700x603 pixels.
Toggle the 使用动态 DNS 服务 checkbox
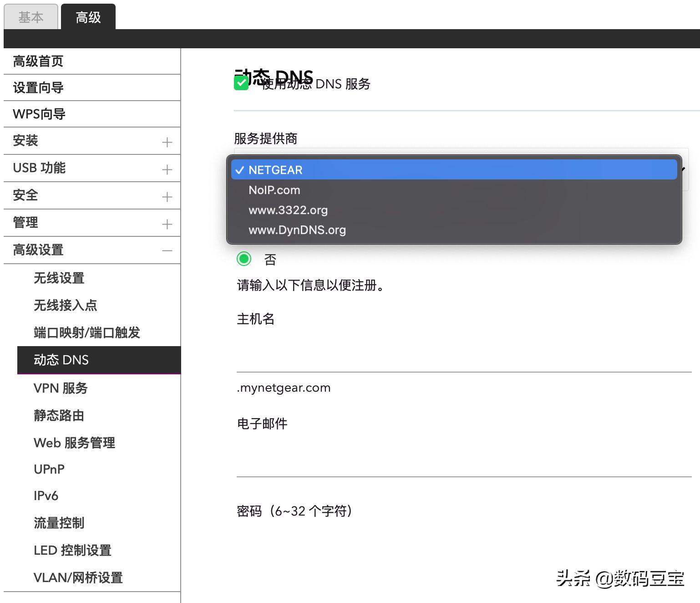pyautogui.click(x=241, y=83)
